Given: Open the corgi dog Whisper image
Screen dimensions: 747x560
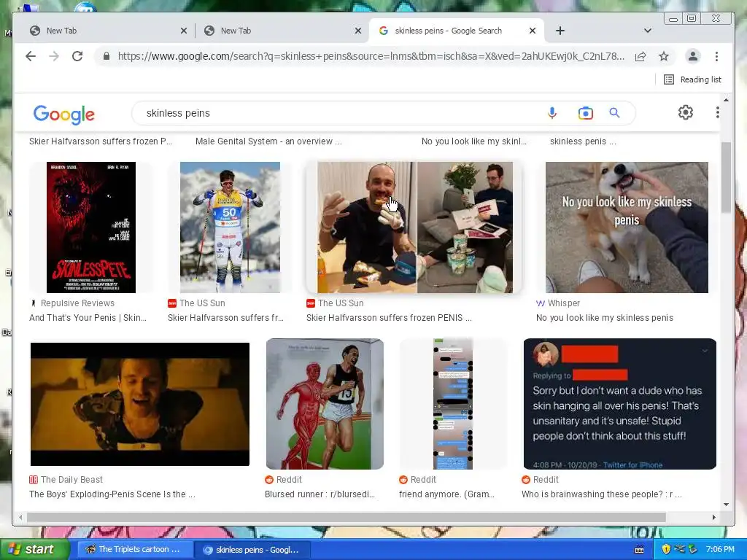Looking at the screenshot, I should pyautogui.click(x=627, y=227).
